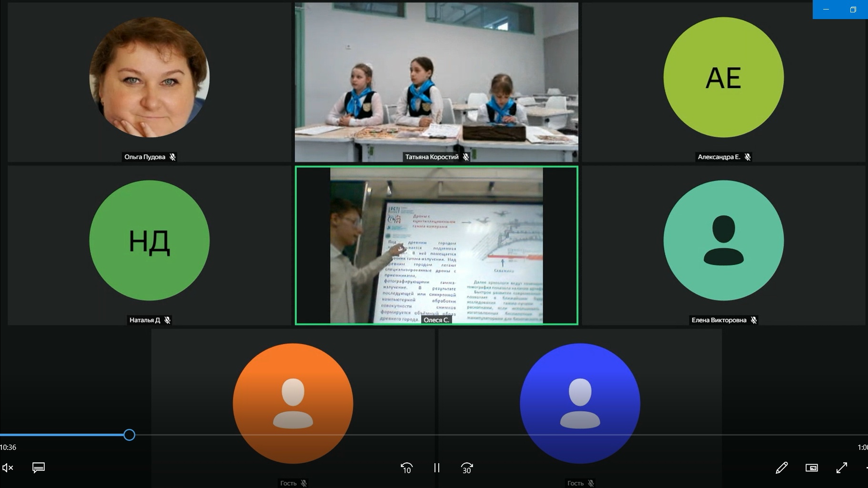Enter full screen mode
This screenshot has width=868, height=488.
pos(841,468)
